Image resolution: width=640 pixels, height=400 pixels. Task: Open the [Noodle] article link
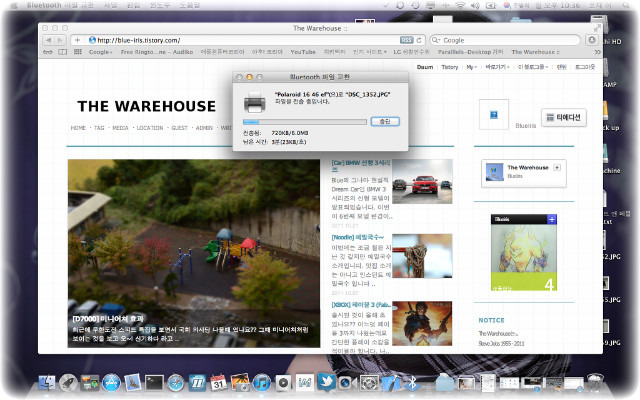(358, 237)
